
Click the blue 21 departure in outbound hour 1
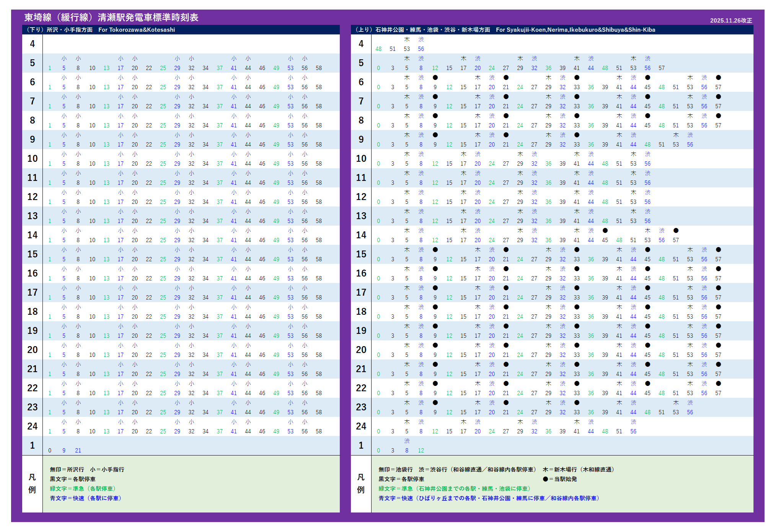tap(78, 451)
